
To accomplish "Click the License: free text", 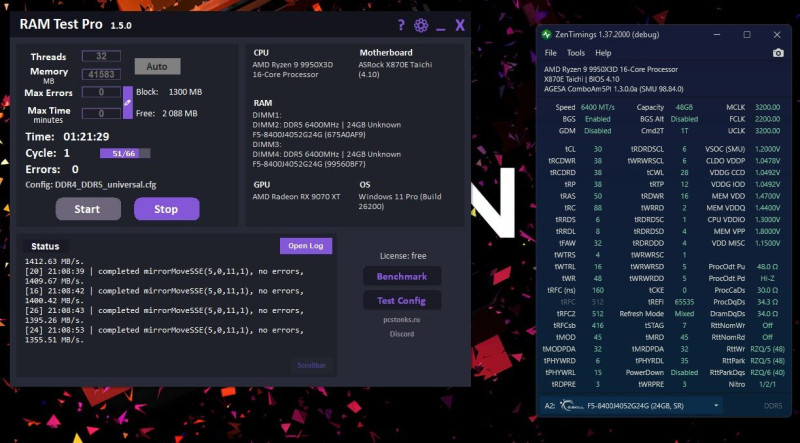I will (x=403, y=256).
